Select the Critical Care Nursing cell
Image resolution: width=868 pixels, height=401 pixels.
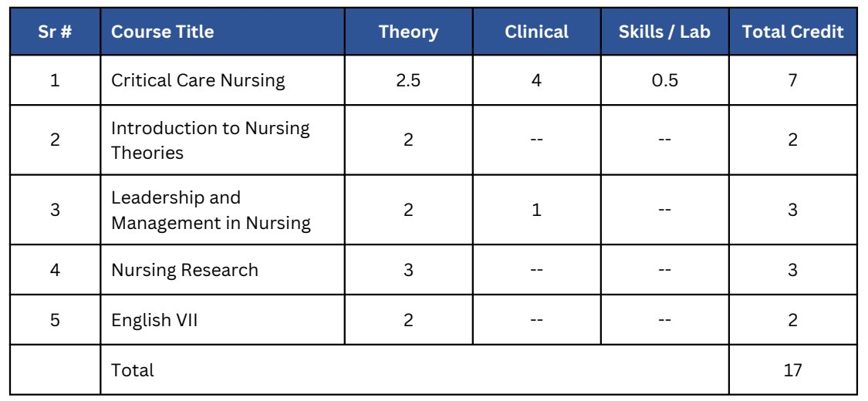(x=222, y=80)
